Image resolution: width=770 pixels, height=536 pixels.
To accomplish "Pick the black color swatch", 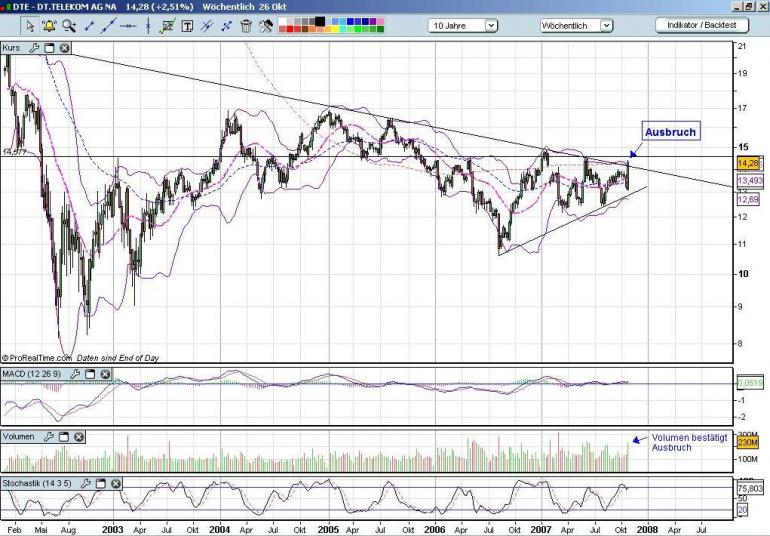I will point(320,21).
